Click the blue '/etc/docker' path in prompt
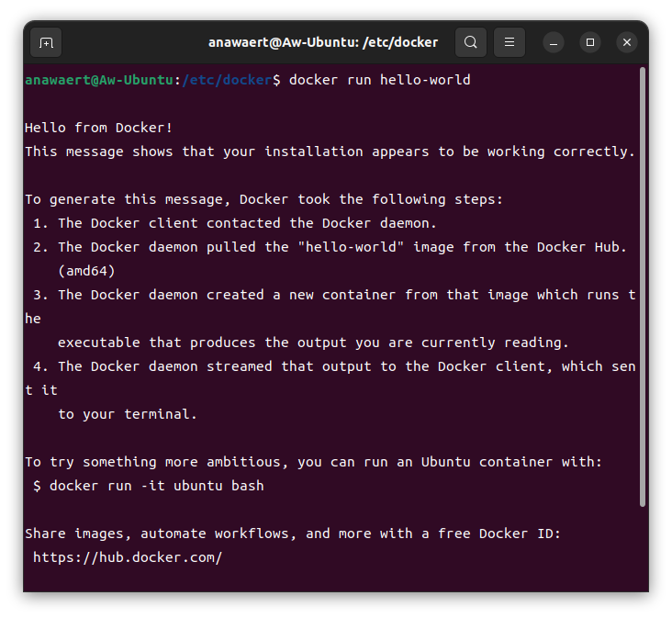Image resolution: width=672 pixels, height=618 pixels. point(227,80)
